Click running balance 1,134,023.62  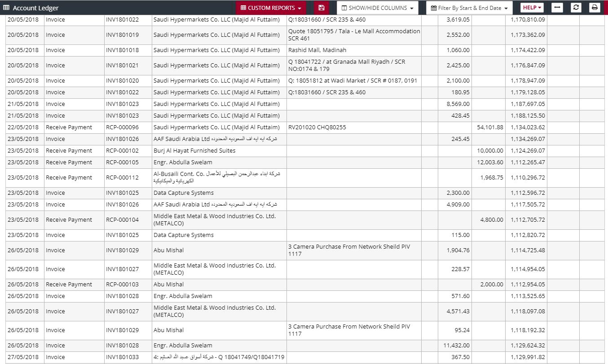(x=528, y=127)
